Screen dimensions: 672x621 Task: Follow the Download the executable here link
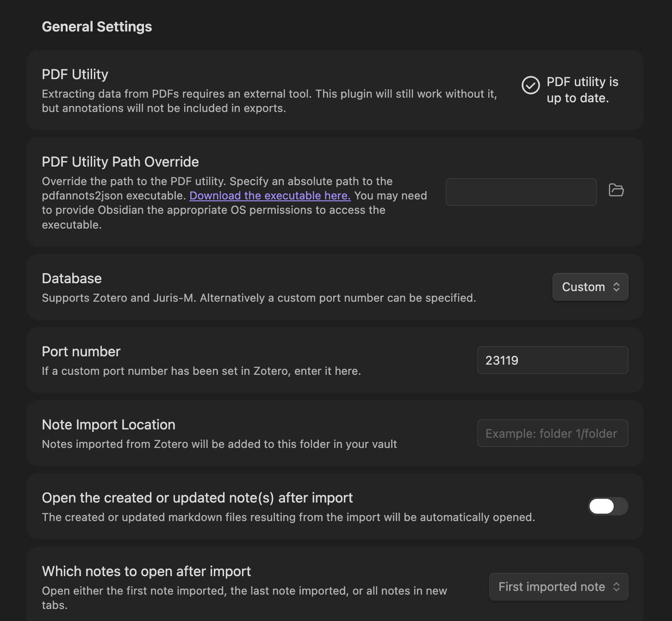click(x=270, y=196)
